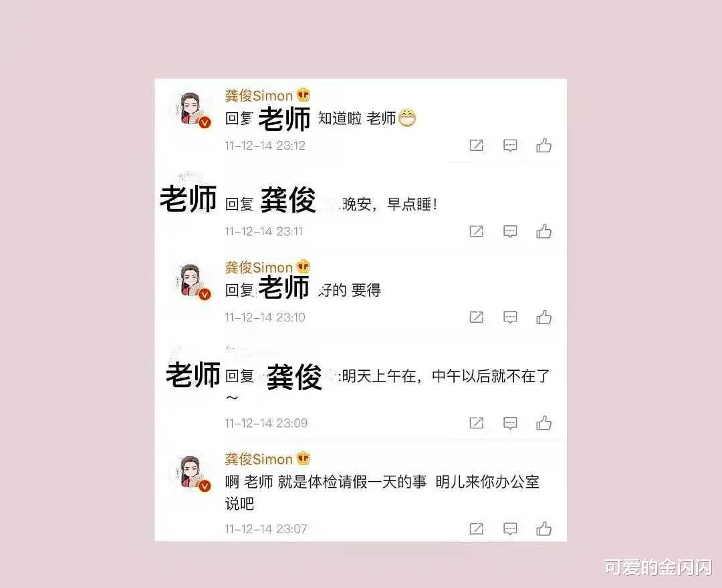This screenshot has width=722, height=588.
Task: Share icon on the 23:09 comment
Action: [476, 422]
